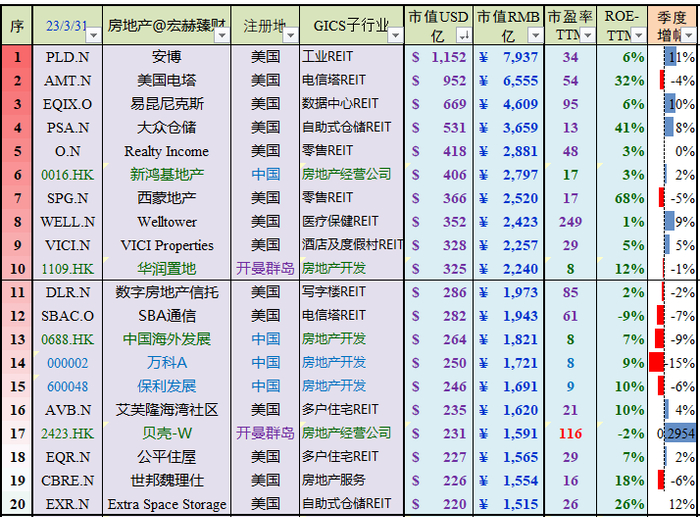Select ROE cell showing -9%
The image size is (700, 517).
[x=622, y=316]
